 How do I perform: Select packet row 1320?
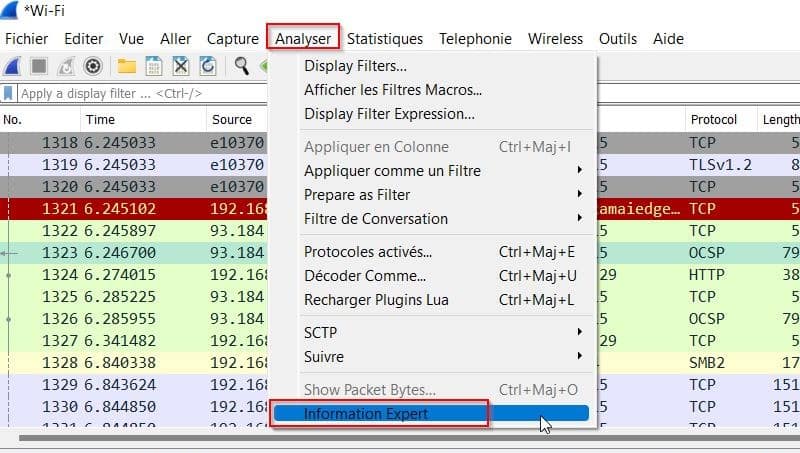(x=134, y=187)
